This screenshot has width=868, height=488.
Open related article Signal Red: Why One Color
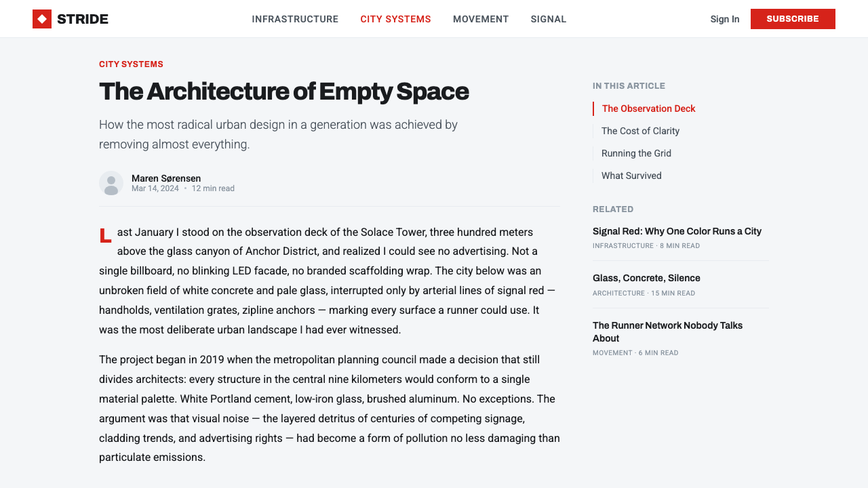(x=677, y=231)
